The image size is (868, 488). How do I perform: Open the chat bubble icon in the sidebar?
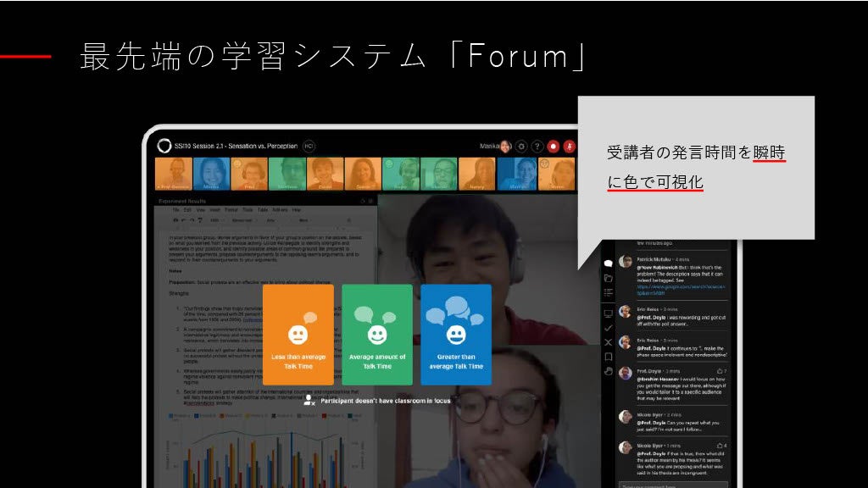pyautogui.click(x=608, y=263)
